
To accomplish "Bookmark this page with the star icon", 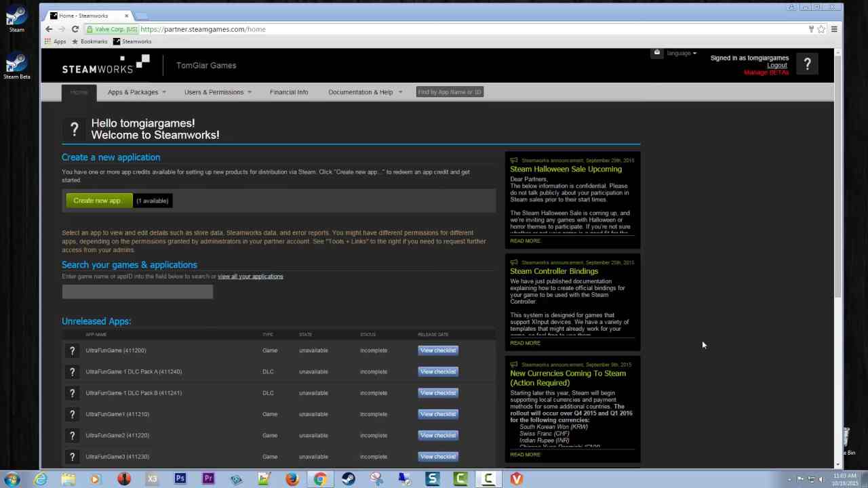I will click(x=821, y=29).
